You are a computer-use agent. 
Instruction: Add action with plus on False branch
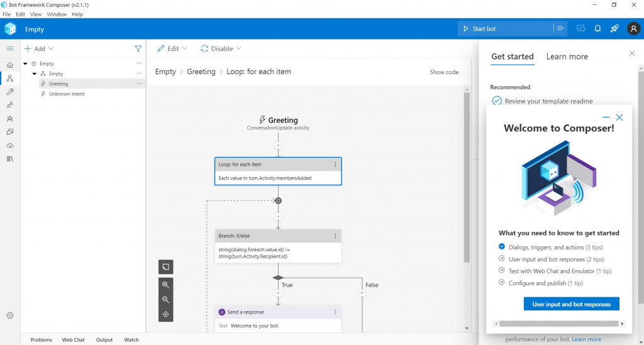pos(362,293)
